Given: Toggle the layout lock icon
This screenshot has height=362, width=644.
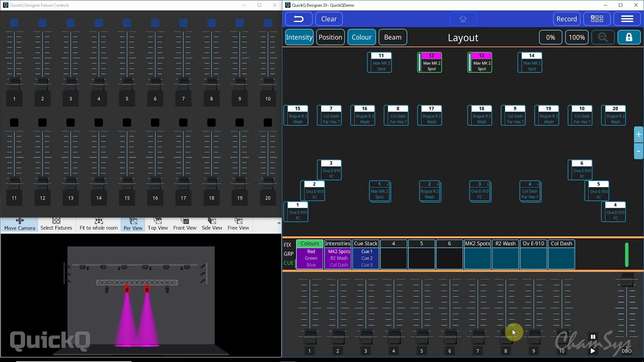Looking at the screenshot, I should tap(629, 37).
